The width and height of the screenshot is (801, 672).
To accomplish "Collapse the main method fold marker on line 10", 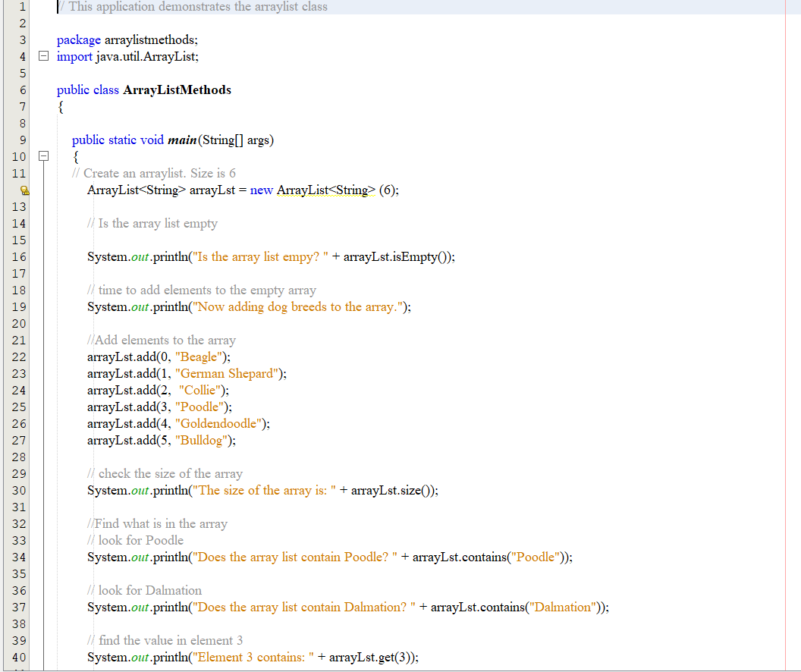I will (x=44, y=156).
